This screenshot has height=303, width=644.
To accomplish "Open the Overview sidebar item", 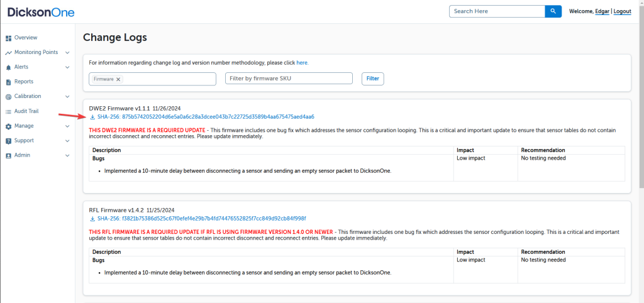I will (26, 38).
